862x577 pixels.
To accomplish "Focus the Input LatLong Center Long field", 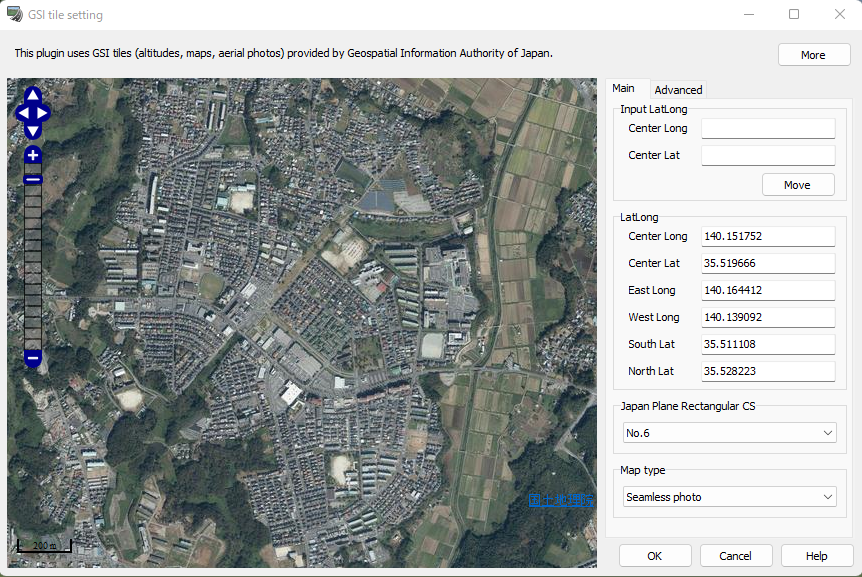I will [767, 129].
